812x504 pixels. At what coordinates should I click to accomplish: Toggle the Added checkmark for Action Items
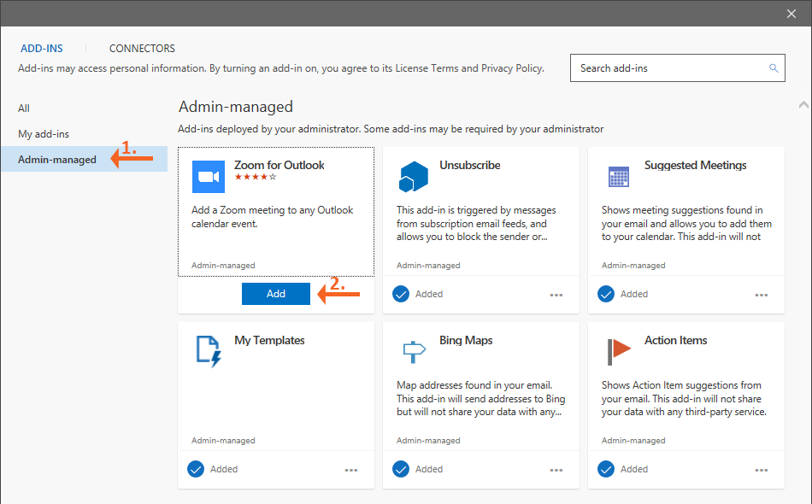click(x=606, y=469)
